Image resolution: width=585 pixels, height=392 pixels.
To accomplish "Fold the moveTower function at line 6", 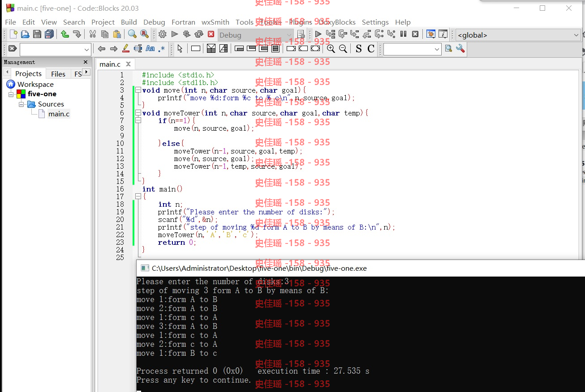I will click(138, 113).
